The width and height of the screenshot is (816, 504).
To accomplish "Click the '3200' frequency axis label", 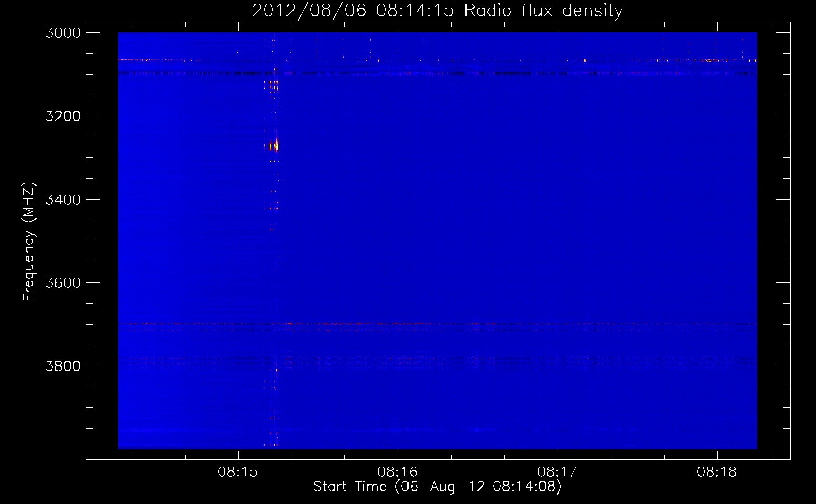I will pos(63,116).
